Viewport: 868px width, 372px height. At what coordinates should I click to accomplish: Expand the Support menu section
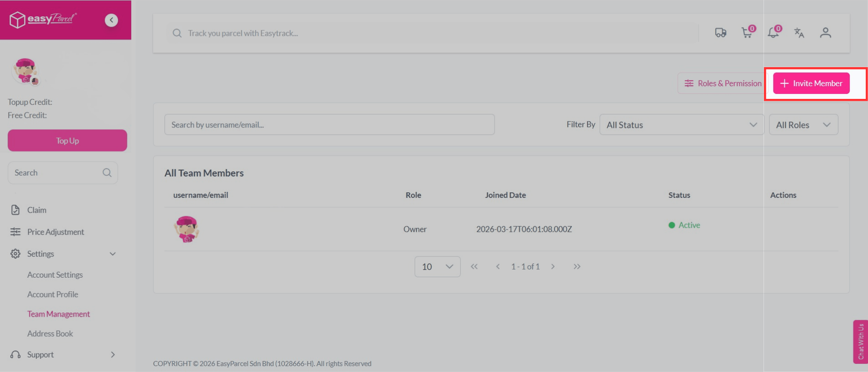[x=113, y=355]
